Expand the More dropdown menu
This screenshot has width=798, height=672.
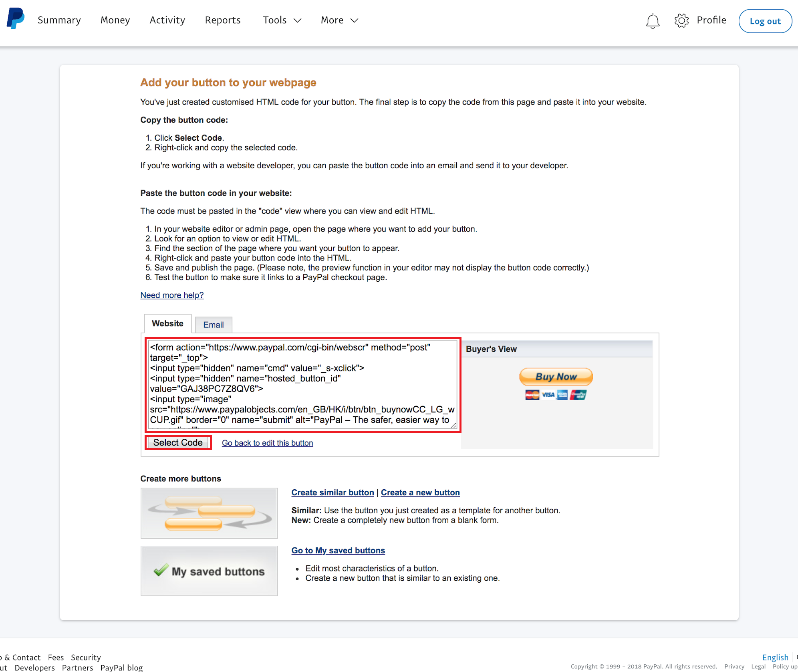point(339,20)
